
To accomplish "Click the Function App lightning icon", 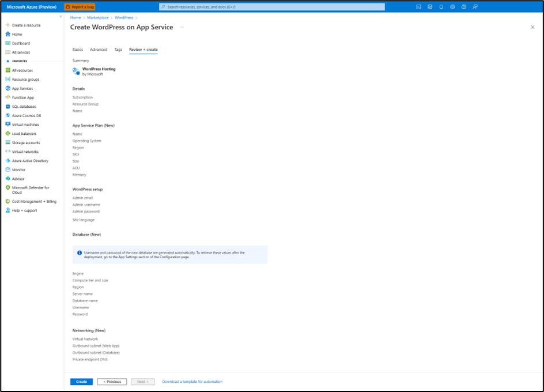I will [x=8, y=97].
